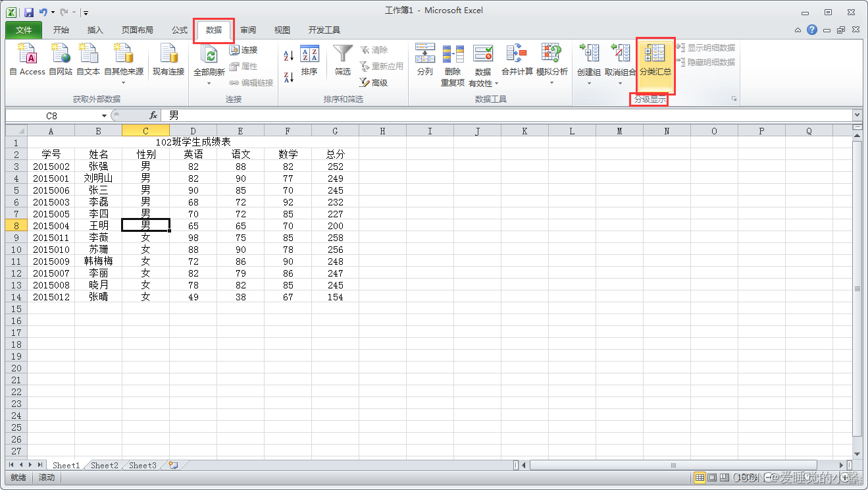Click the Save icon in quick access toolbar

click(29, 12)
